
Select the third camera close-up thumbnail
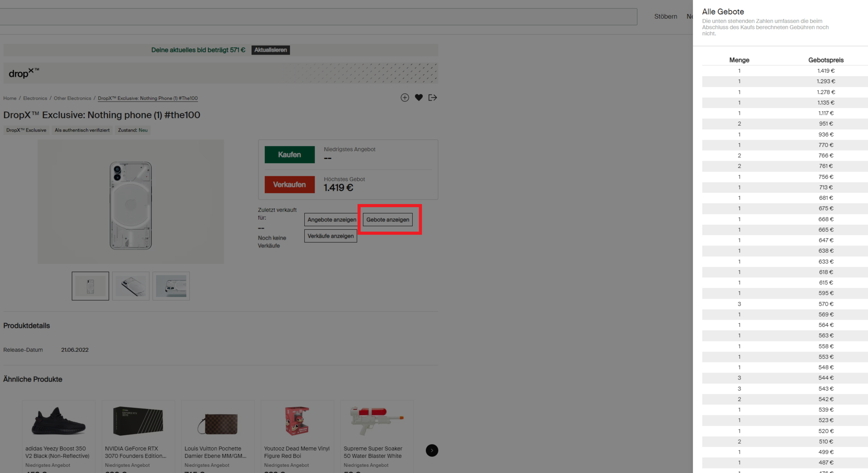171,286
